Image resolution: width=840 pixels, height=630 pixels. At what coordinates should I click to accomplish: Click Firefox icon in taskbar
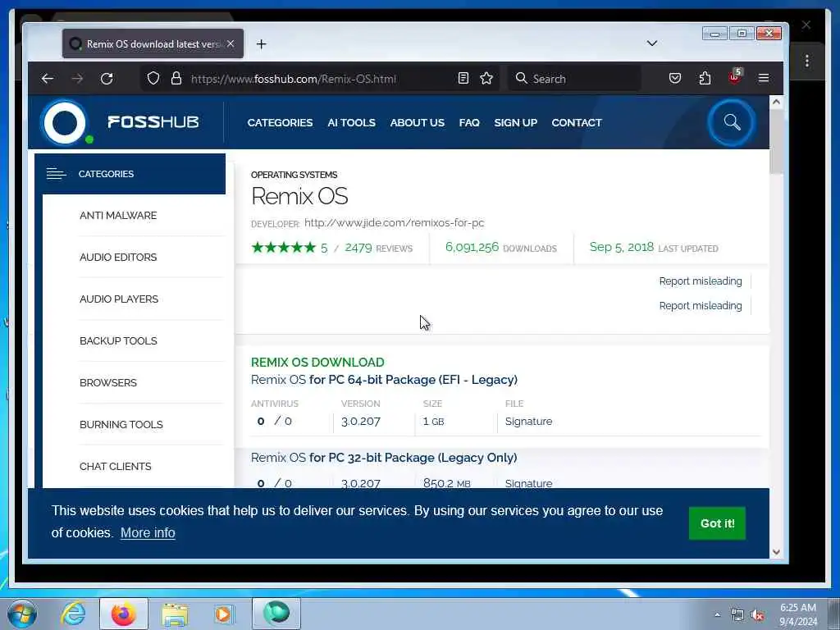pyautogui.click(x=124, y=614)
